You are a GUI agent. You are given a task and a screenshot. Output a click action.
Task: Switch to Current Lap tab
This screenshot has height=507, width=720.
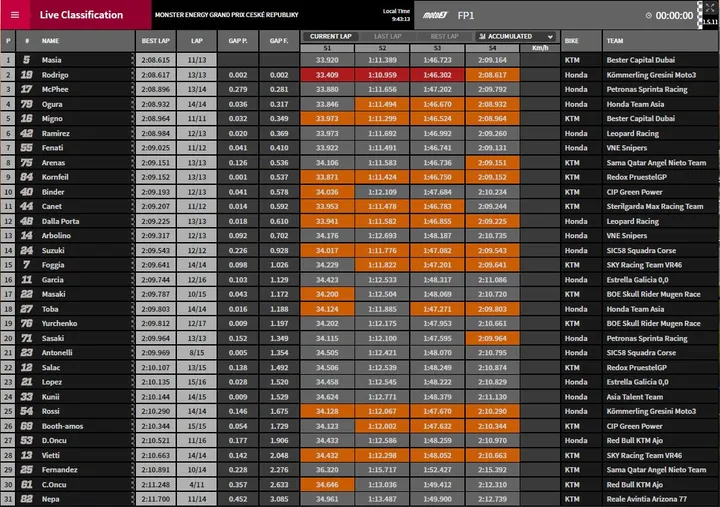click(x=331, y=36)
